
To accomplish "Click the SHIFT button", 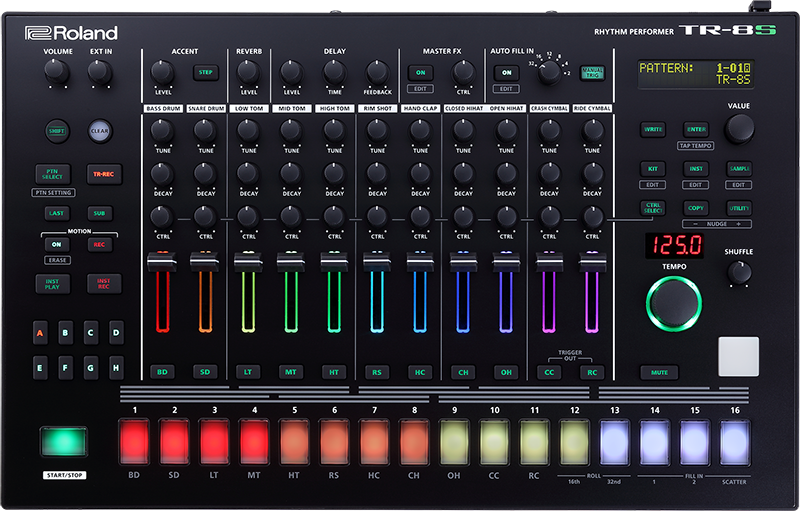I will 57,131.
